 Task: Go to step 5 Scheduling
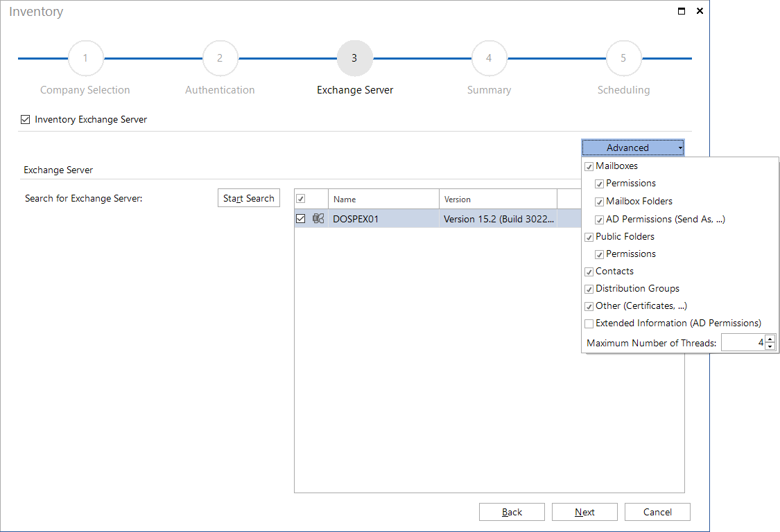pos(623,58)
